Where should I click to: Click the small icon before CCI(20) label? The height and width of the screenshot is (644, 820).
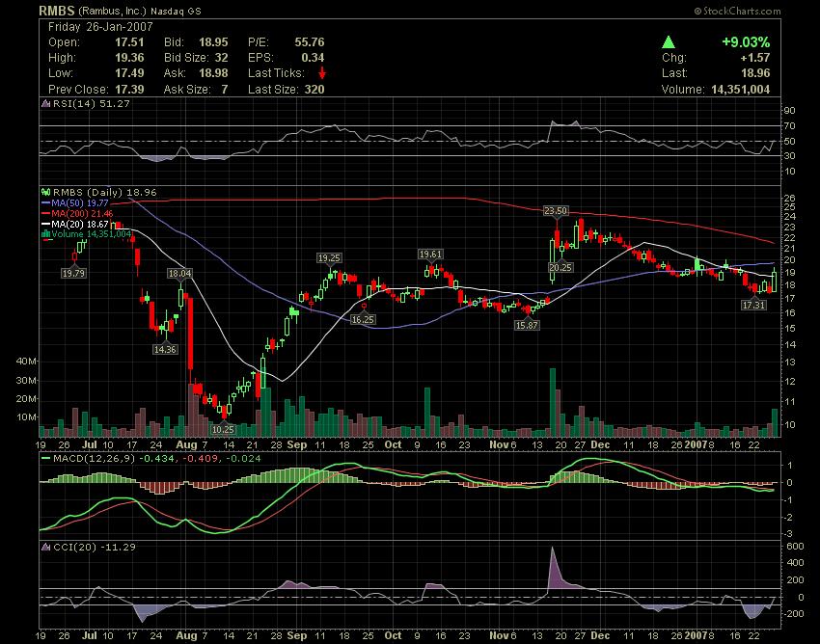46,548
